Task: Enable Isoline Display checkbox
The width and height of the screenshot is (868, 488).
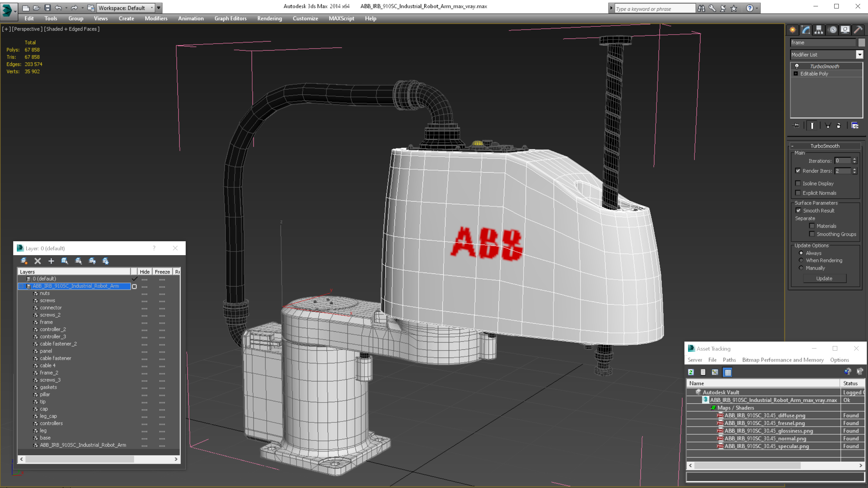Action: pos(798,183)
